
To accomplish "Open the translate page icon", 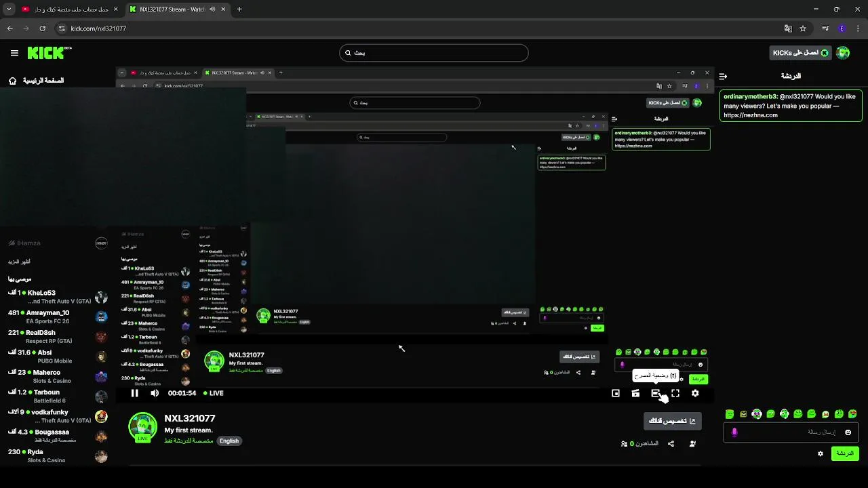I will tap(788, 28).
